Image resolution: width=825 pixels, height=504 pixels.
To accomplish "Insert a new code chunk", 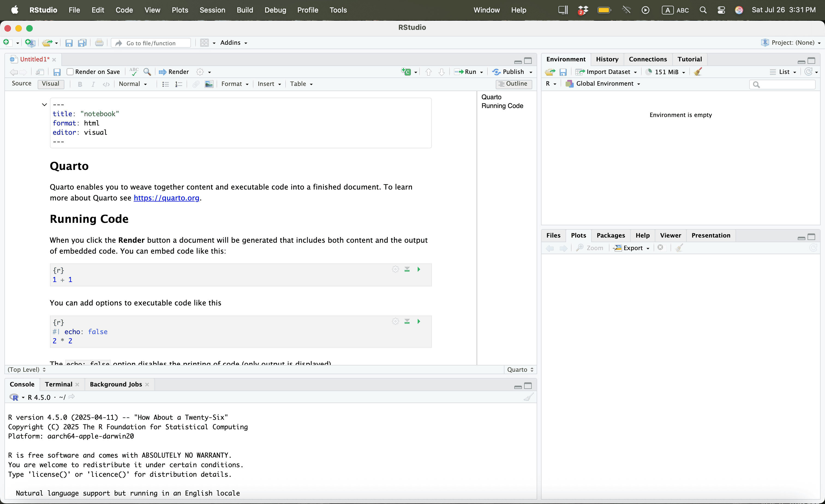I will 406,72.
